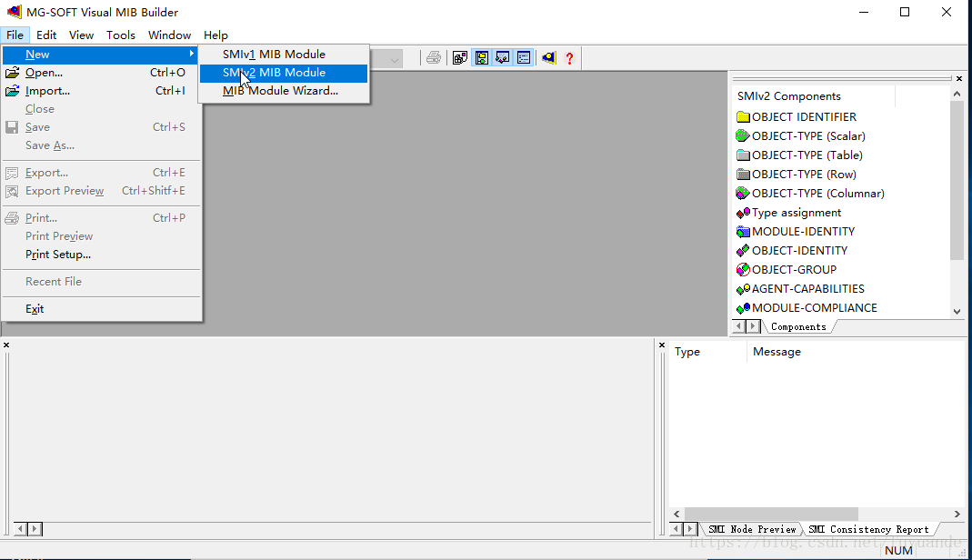This screenshot has width=972, height=560.
Task: Close the message report pane
Action: point(662,345)
